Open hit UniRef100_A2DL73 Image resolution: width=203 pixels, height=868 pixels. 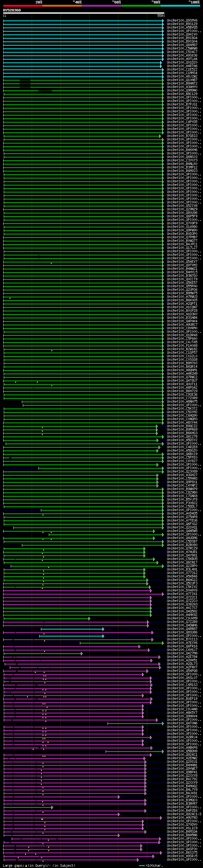182,664
